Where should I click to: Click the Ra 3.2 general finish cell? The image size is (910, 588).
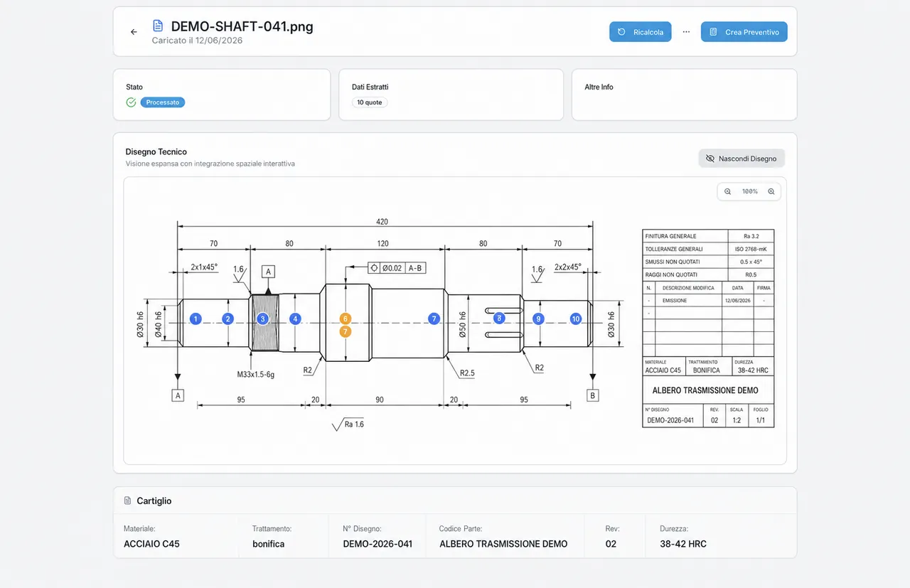[751, 236]
